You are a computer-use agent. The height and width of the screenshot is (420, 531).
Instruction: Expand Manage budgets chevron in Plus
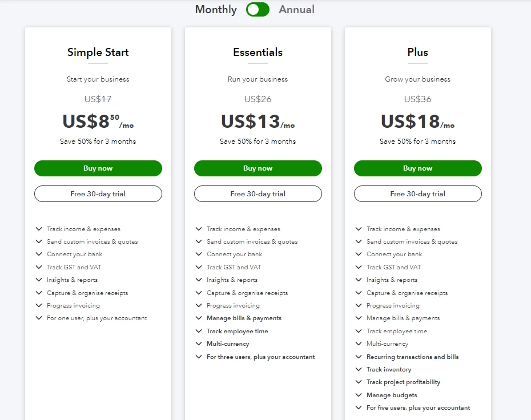pyautogui.click(x=359, y=395)
